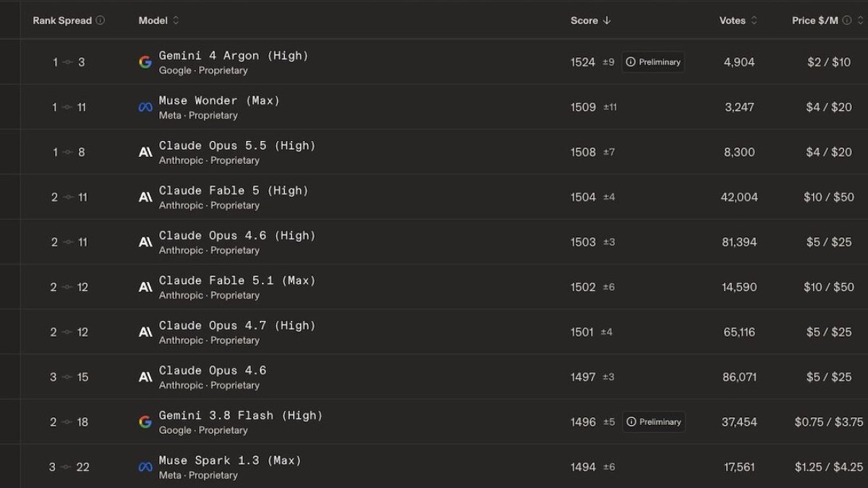Click the Meta logo beside Muse Wonder
This screenshot has width=868, height=488.
point(145,107)
